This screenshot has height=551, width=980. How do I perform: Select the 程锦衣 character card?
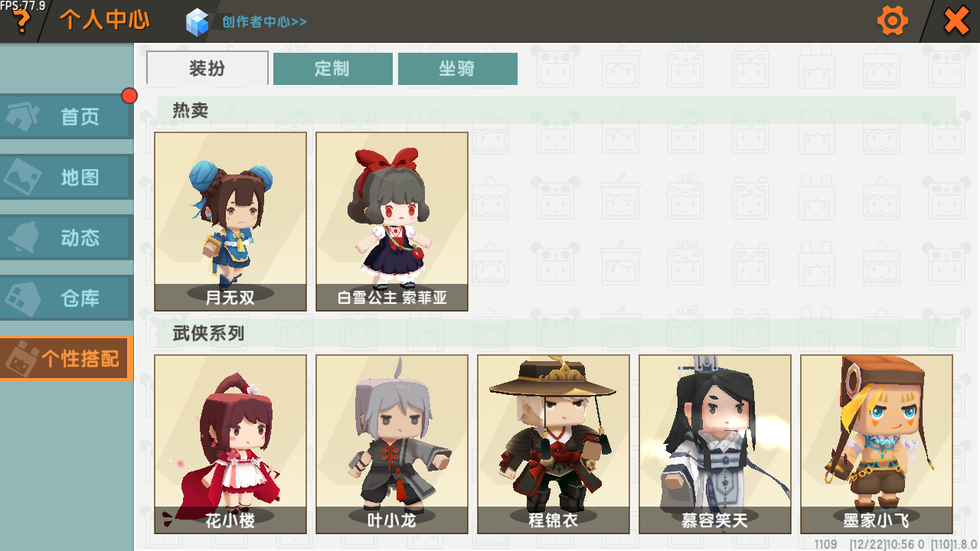point(554,444)
